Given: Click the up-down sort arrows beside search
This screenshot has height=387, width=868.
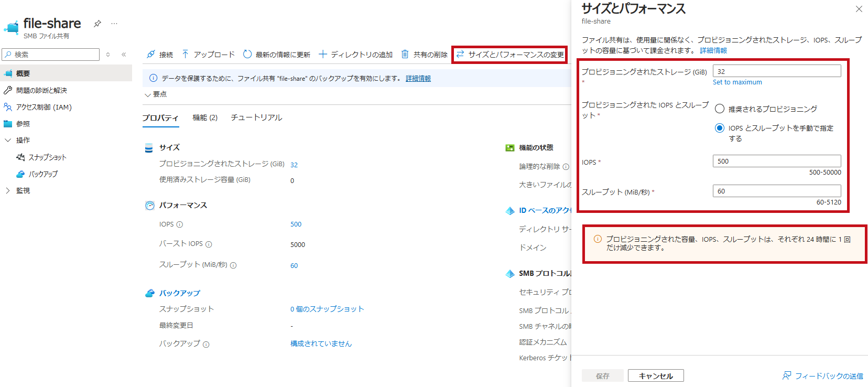Looking at the screenshot, I should [x=108, y=55].
